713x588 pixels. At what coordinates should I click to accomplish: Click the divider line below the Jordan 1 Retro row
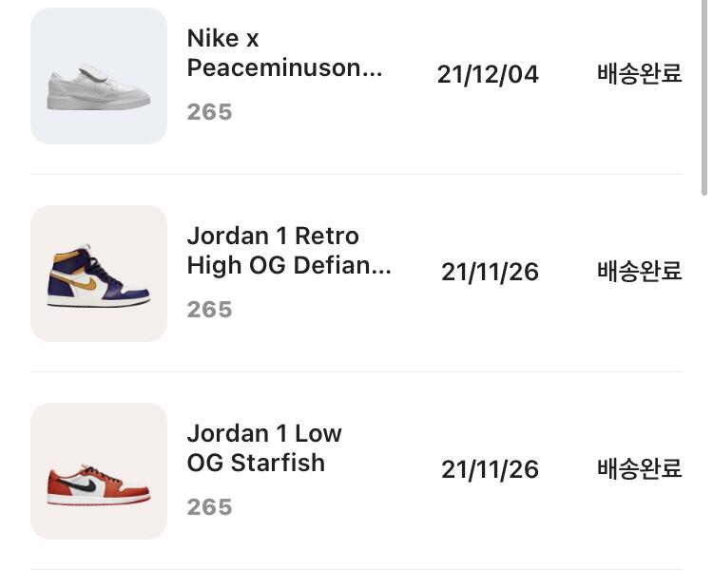click(x=356, y=372)
